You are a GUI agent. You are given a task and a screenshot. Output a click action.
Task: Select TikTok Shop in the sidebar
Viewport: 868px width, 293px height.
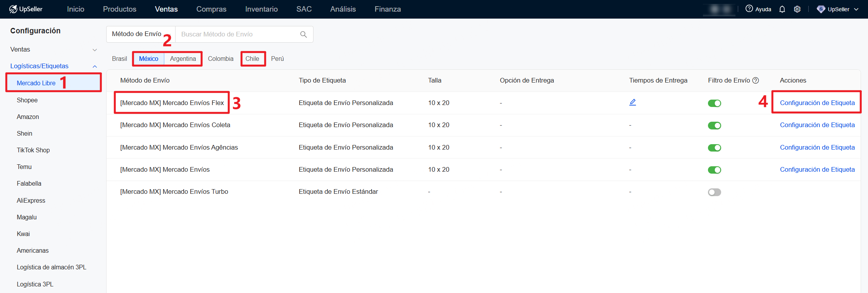[33, 150]
